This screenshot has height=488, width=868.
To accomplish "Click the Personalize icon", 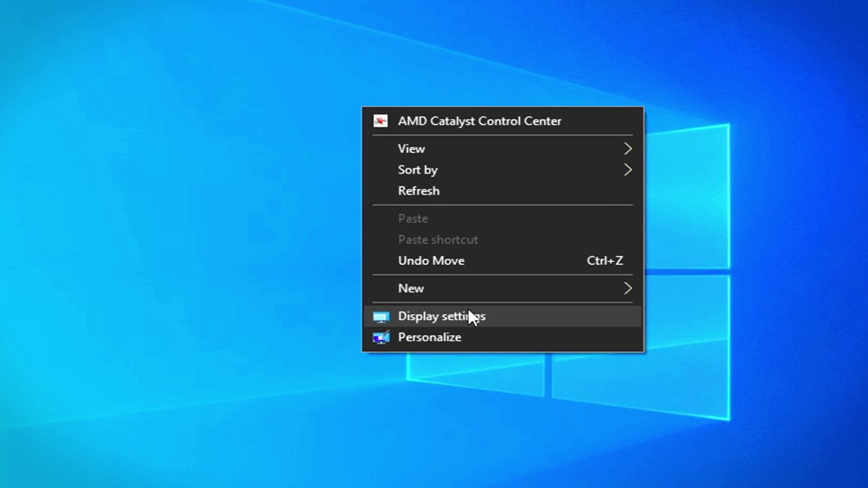I will click(x=381, y=338).
